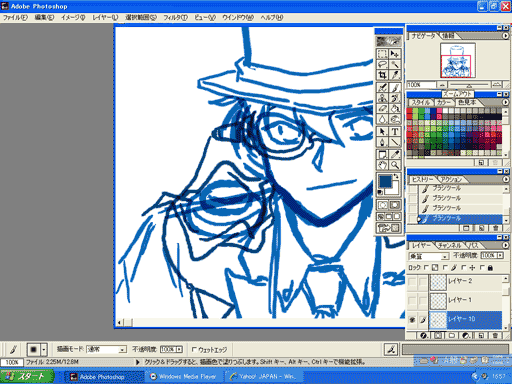Delete layer with Layers panel trash icon
Viewport: 512px width, 384px height.
[x=496, y=335]
